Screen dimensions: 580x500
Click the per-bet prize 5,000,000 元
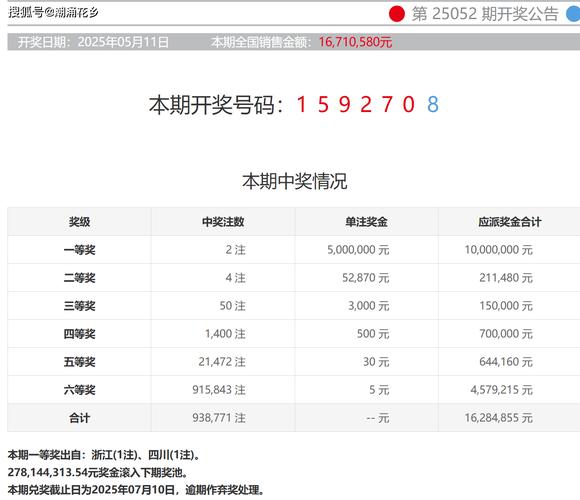coord(358,250)
